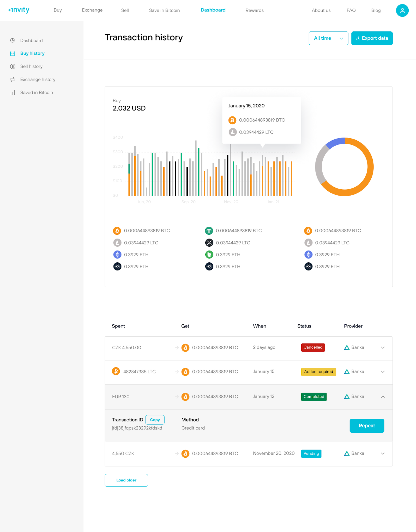
Task: Click the invity logo
Action: pos(19,10)
